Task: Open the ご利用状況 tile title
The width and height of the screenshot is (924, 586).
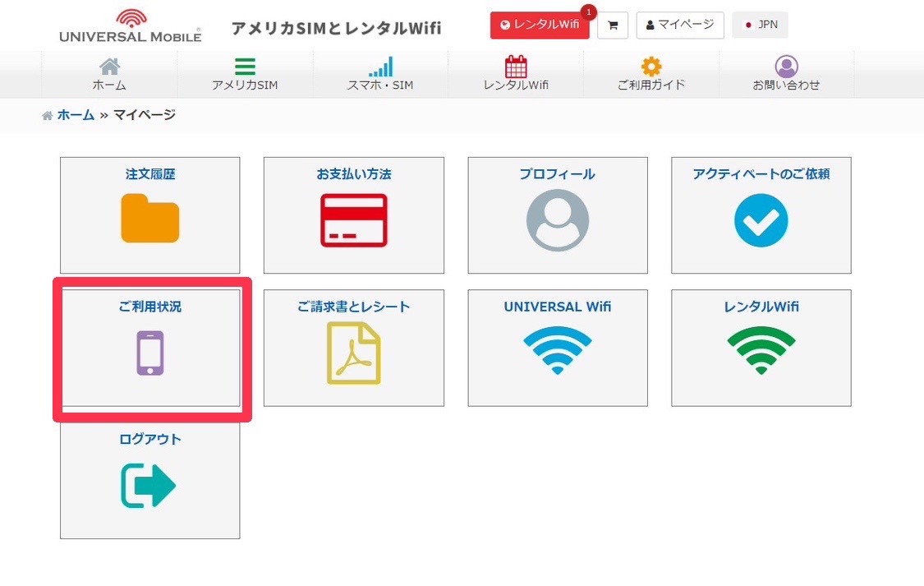Action: pos(150,307)
